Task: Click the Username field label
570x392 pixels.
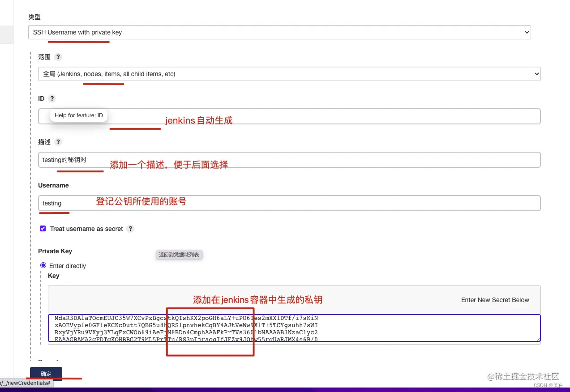Action: pyautogui.click(x=53, y=185)
